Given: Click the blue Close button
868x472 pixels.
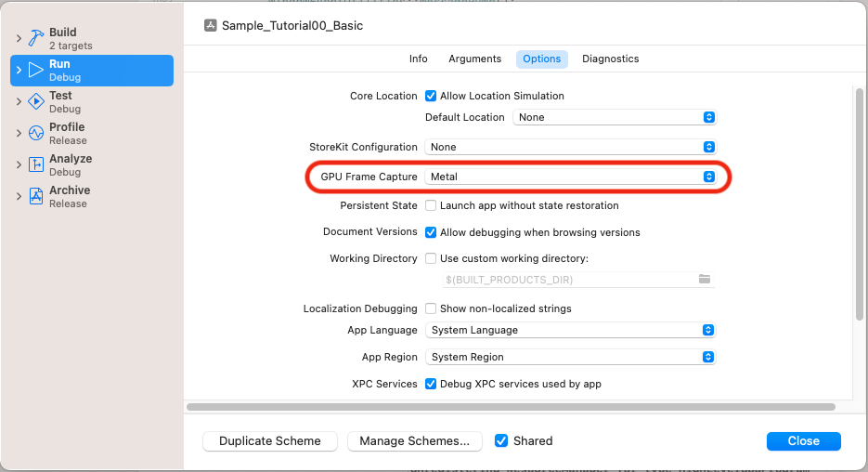Looking at the screenshot, I should [804, 441].
